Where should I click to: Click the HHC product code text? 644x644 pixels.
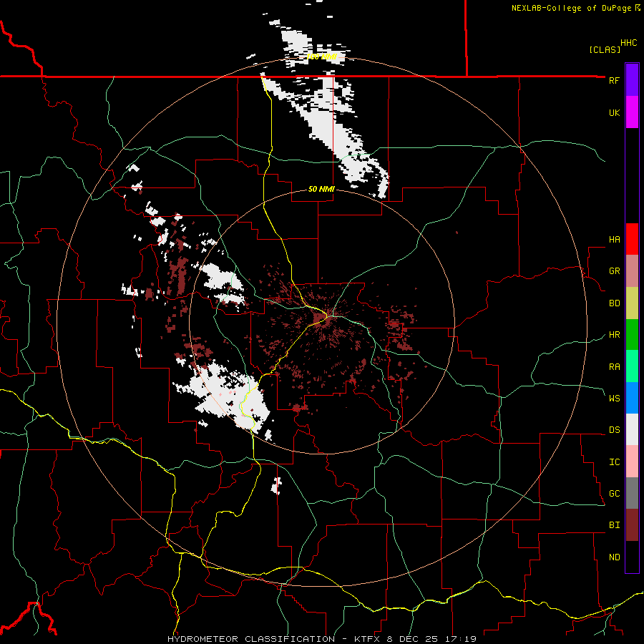[629, 43]
